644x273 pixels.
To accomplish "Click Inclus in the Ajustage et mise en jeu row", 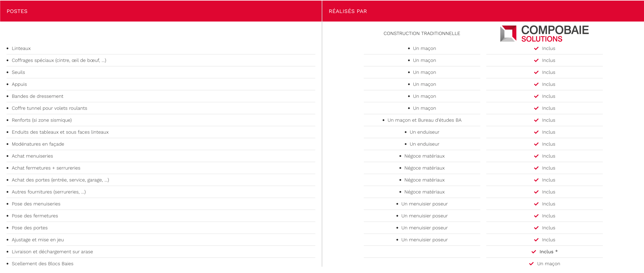I will click(549, 240).
